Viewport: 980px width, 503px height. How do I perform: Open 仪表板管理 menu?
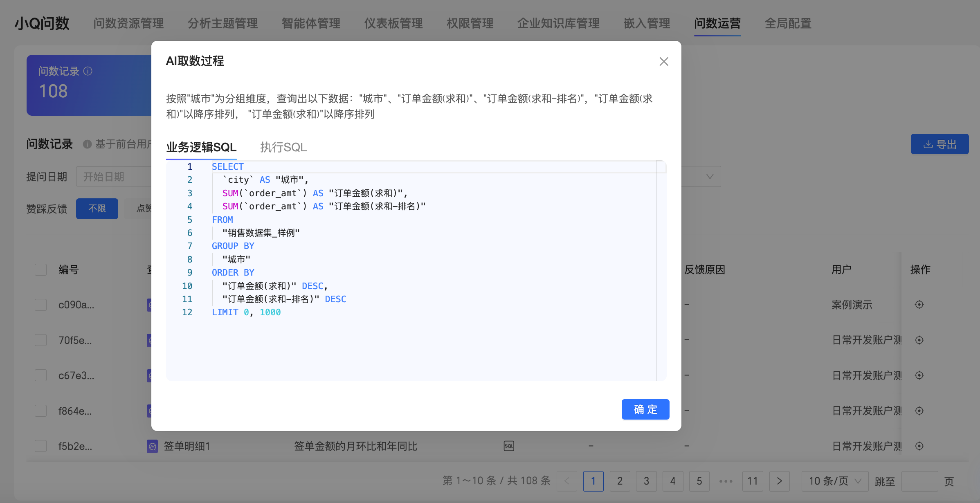(393, 23)
